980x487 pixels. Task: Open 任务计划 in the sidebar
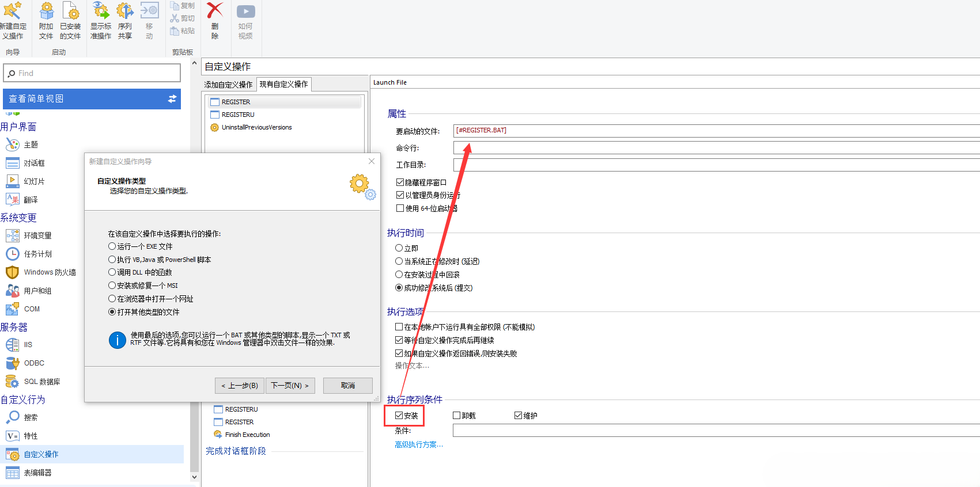click(29, 254)
